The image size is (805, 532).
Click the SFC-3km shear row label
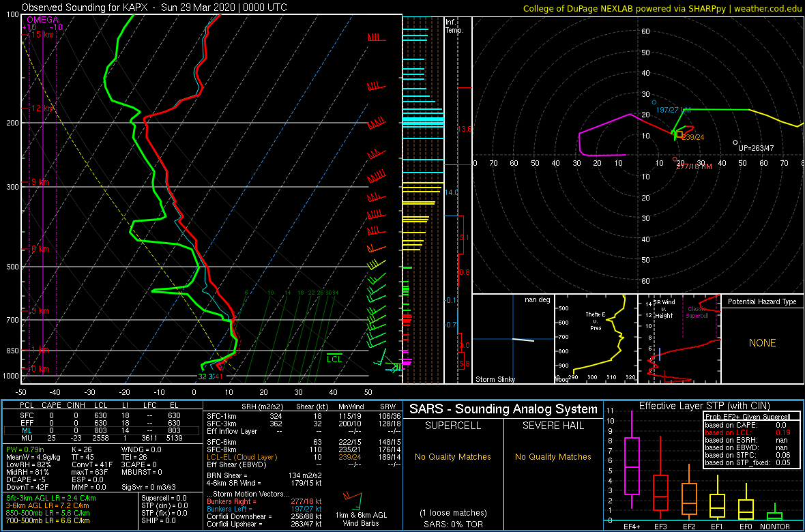[x=220, y=422]
